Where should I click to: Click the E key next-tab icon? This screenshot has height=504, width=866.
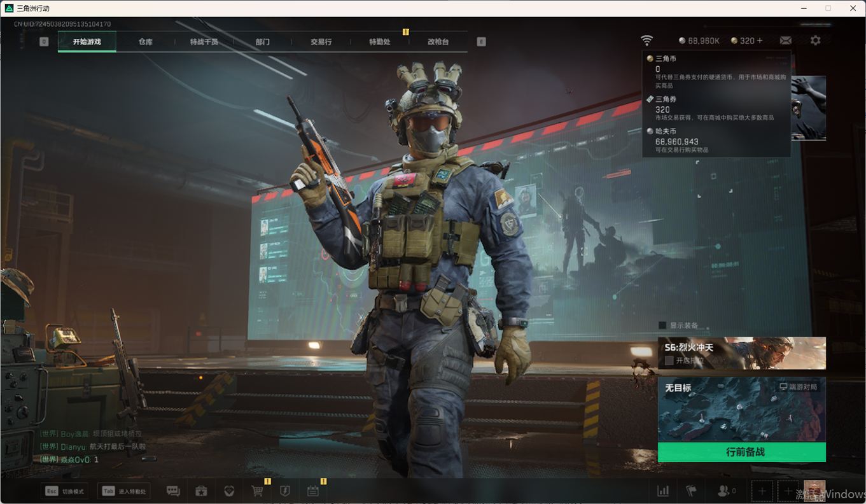coord(481,41)
